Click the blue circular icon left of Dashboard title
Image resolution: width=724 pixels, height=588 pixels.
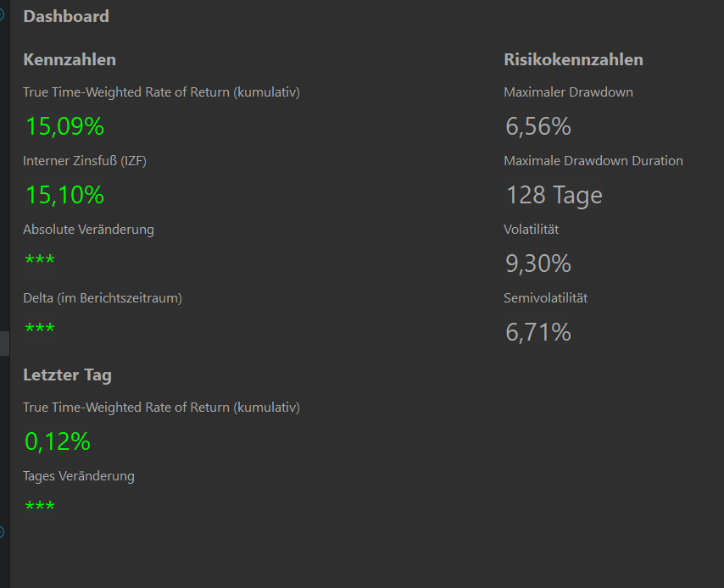[x=2, y=14]
